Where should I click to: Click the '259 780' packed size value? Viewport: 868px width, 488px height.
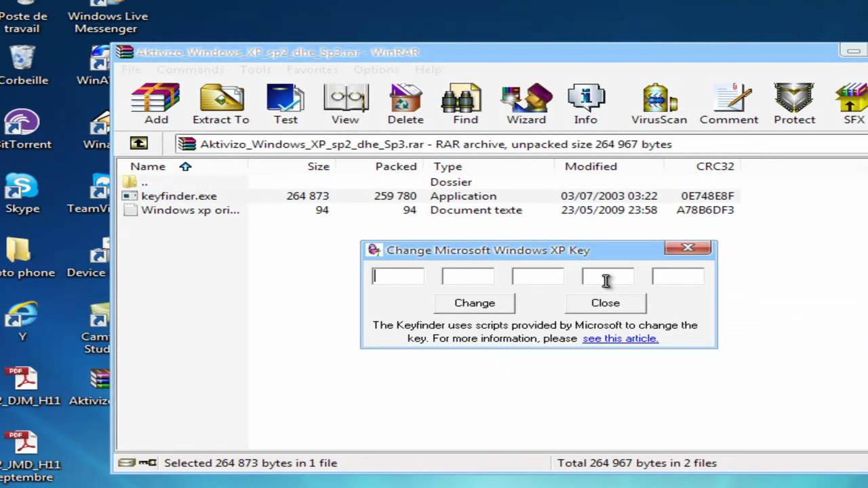395,196
